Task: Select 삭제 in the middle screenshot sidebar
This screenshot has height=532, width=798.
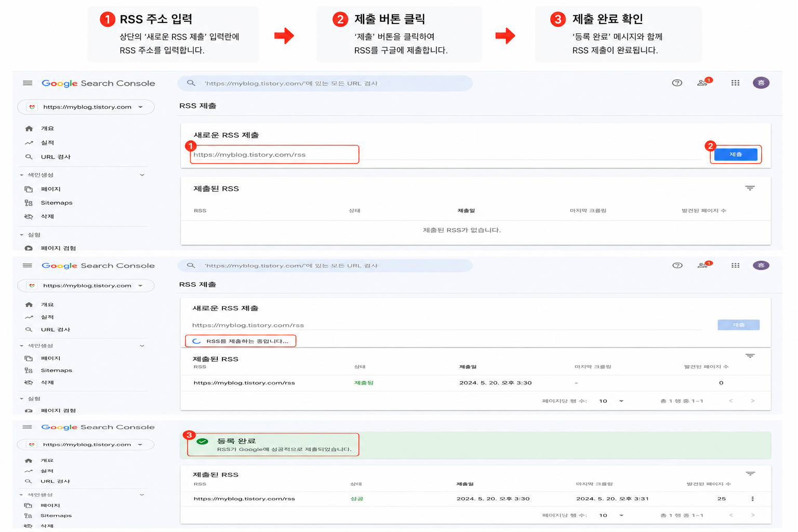Action: coord(47,383)
